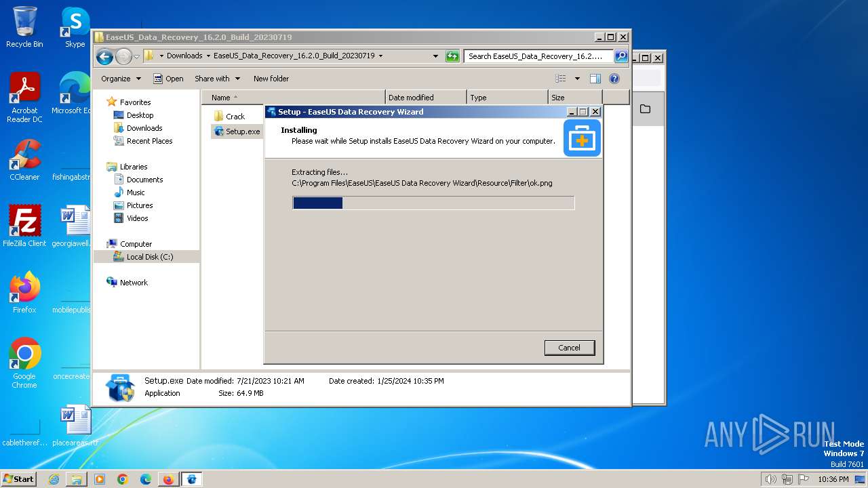868x488 pixels.
Task: Open Music library
Action: click(x=130, y=192)
